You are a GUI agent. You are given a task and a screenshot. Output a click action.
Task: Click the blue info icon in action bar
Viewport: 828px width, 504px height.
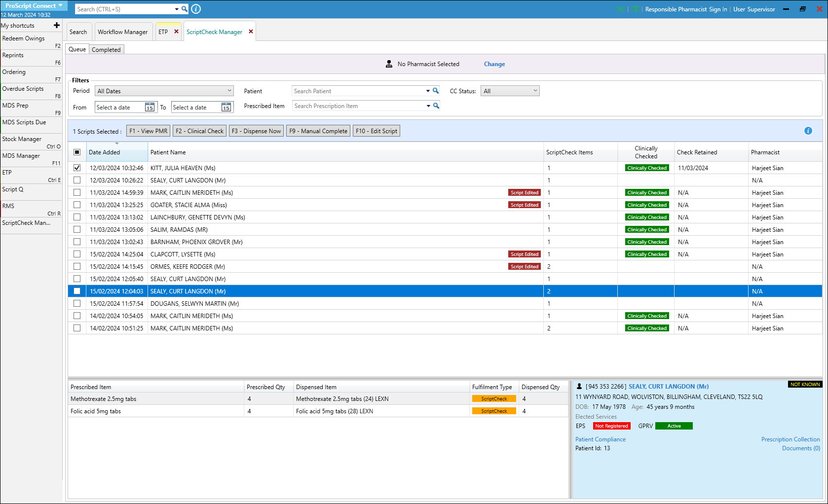click(808, 131)
